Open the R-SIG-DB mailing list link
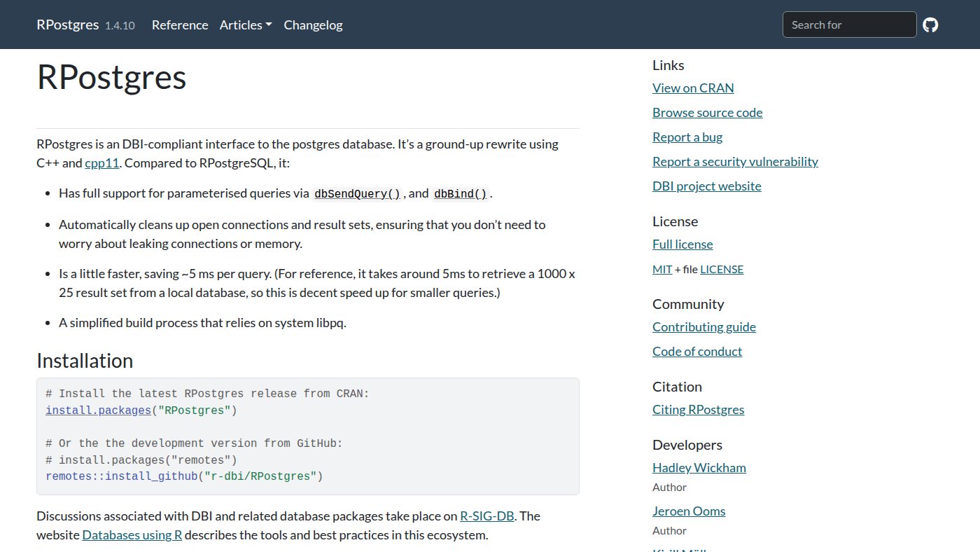 point(487,516)
